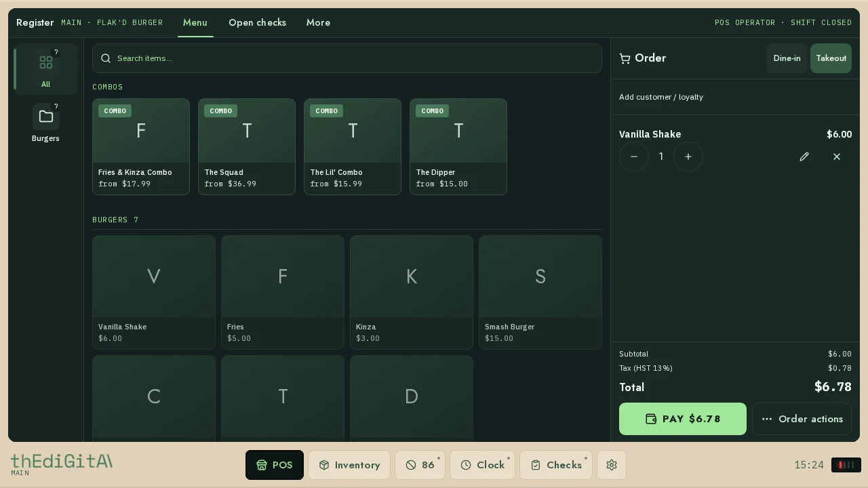
Task: Open the 86 items module
Action: click(x=420, y=465)
